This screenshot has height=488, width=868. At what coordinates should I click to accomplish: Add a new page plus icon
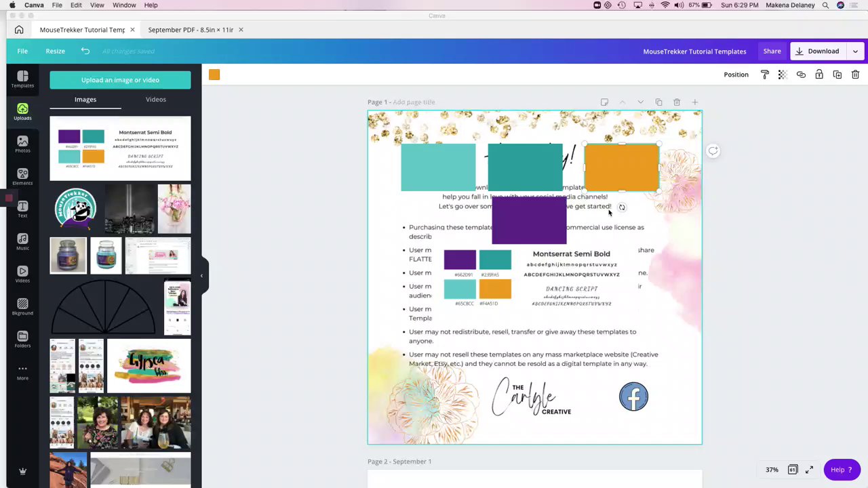click(x=694, y=102)
